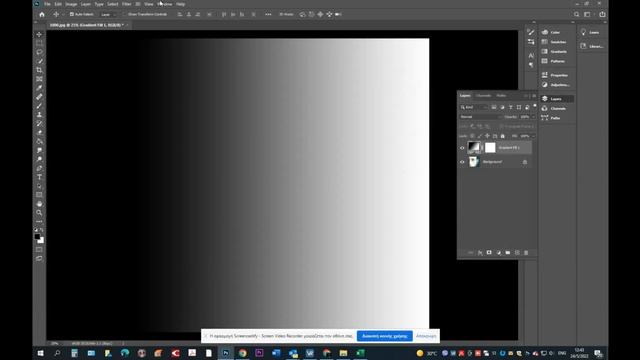Open the File menu
Screen dimensions: 640x360
[47, 4]
